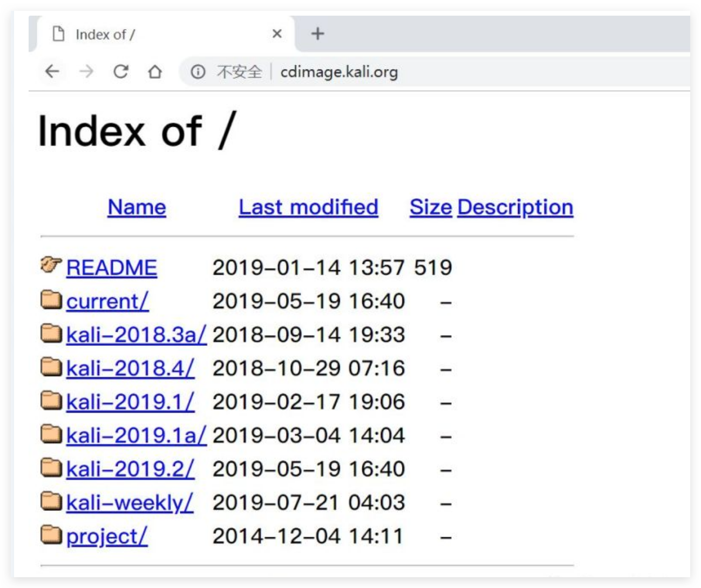Click the folder icon beside kali-weekly/
This screenshot has width=701, height=588.
pyautogui.click(x=51, y=501)
